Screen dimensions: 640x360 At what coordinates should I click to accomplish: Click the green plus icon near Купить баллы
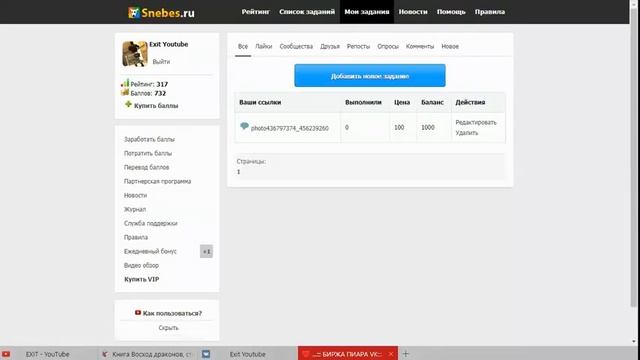[128, 104]
